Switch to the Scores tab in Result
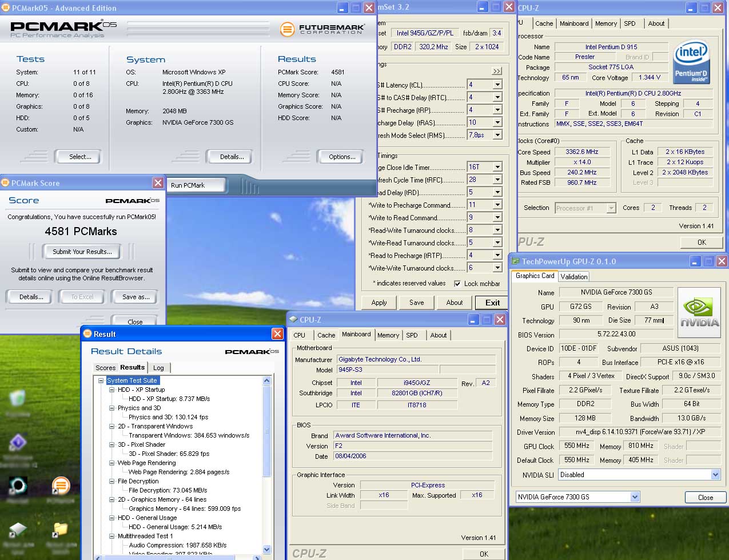This screenshot has height=560, width=729. pos(105,368)
